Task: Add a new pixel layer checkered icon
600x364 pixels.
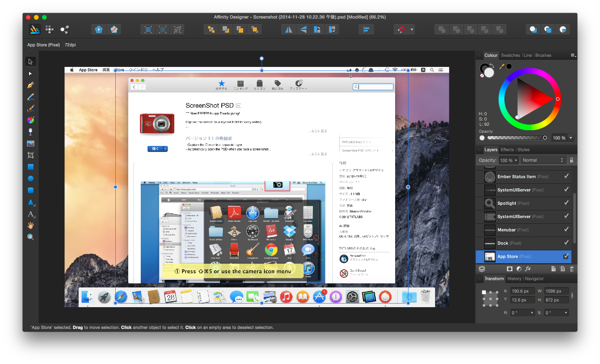Action: (562, 269)
